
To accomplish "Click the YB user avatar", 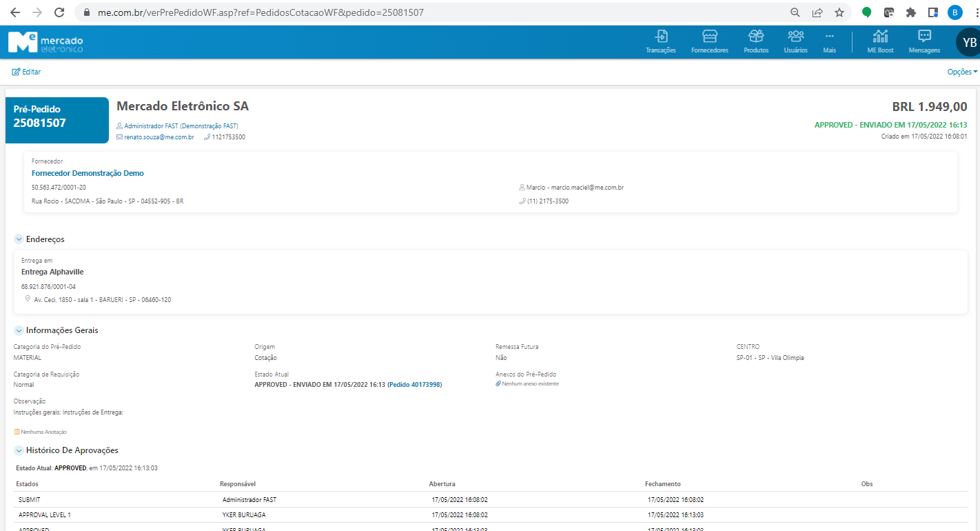I will [969, 42].
